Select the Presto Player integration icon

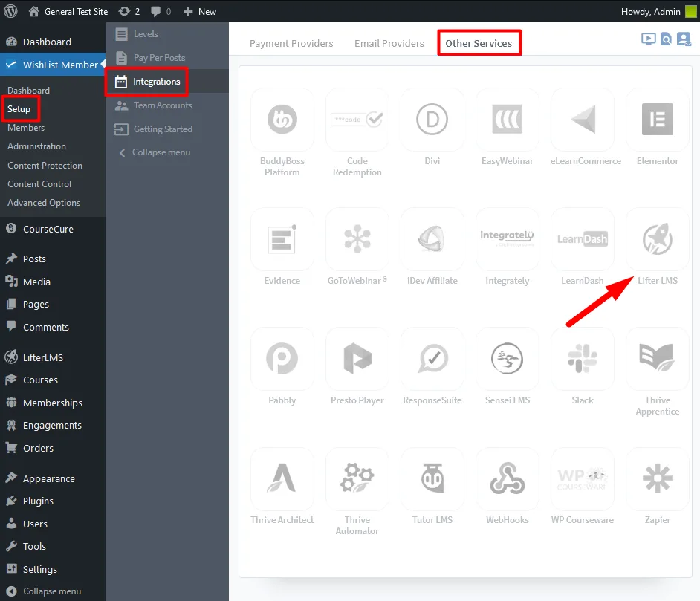coord(357,359)
